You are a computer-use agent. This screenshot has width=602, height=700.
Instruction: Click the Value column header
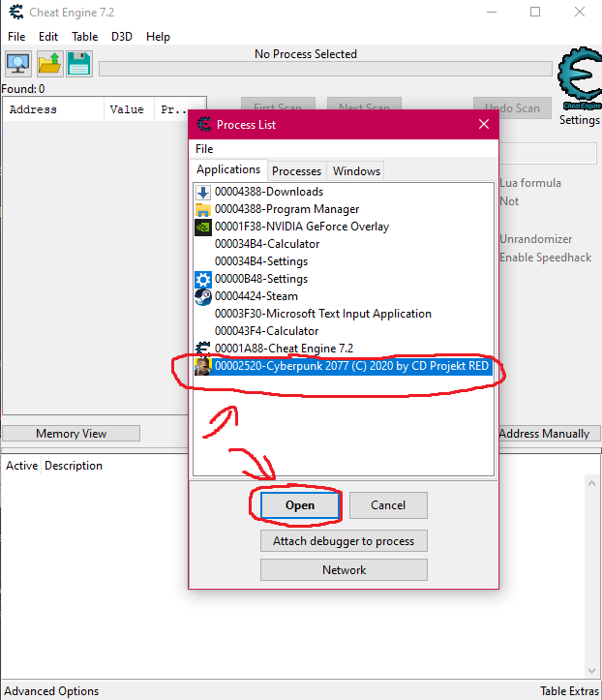pyautogui.click(x=129, y=109)
